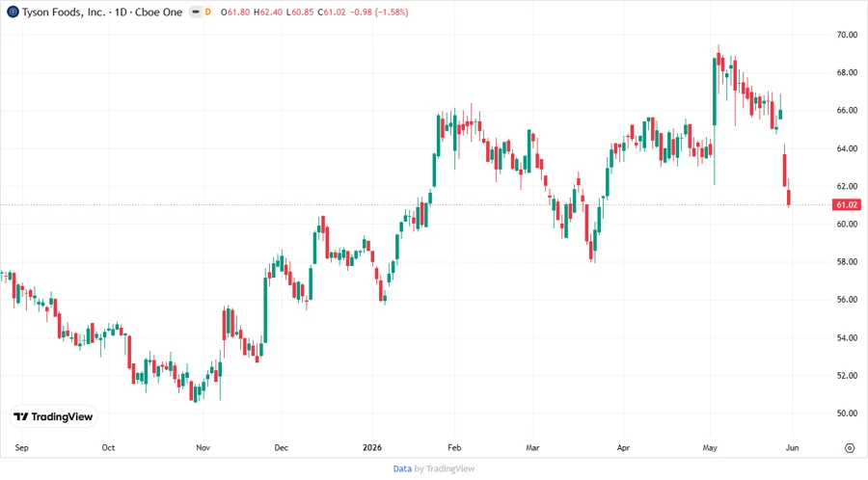Screen dimensions: 868x480
Task: Click the 58.00 price axis label
Action: click(847, 261)
